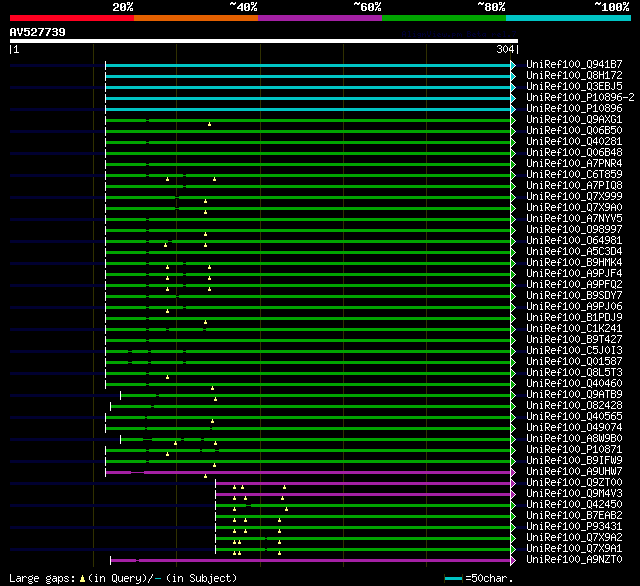
Task: Click the UniRef100_Q40281 text
Action: 574,142
